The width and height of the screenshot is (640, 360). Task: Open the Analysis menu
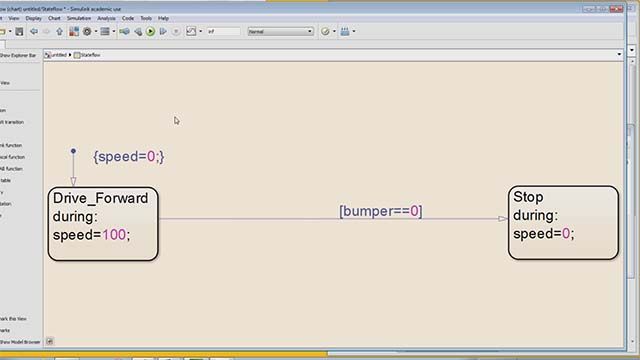106,18
